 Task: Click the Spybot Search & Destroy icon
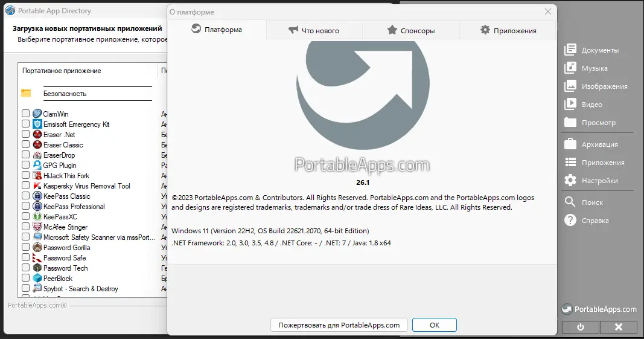[37, 288]
